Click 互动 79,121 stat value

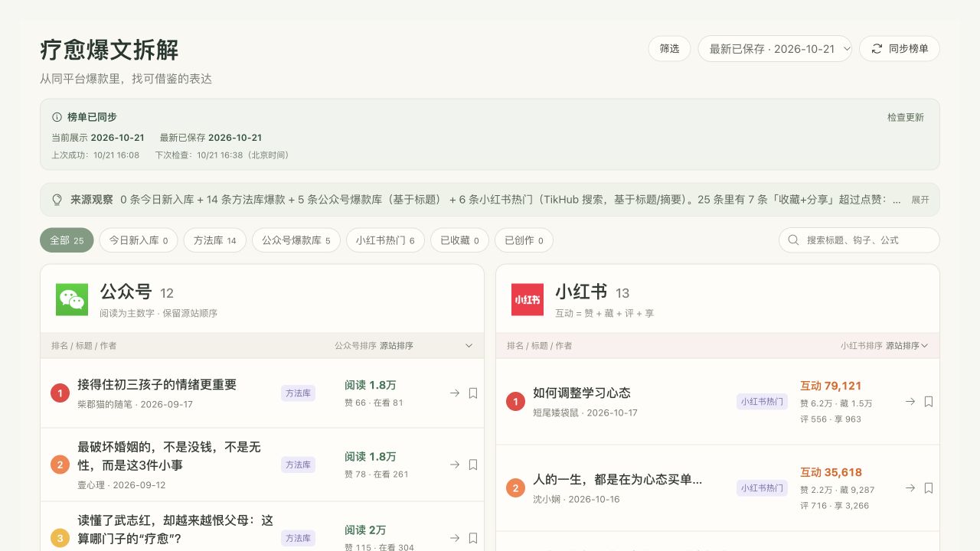pos(831,386)
